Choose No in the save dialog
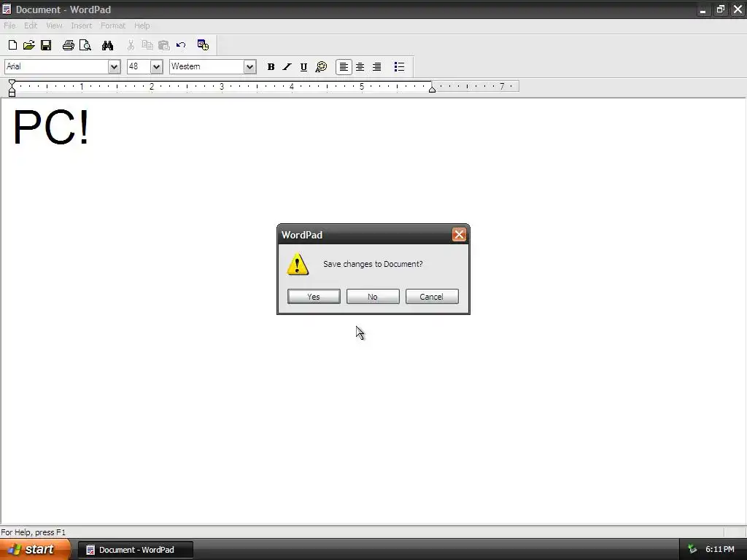This screenshot has height=560, width=747. pyautogui.click(x=373, y=297)
